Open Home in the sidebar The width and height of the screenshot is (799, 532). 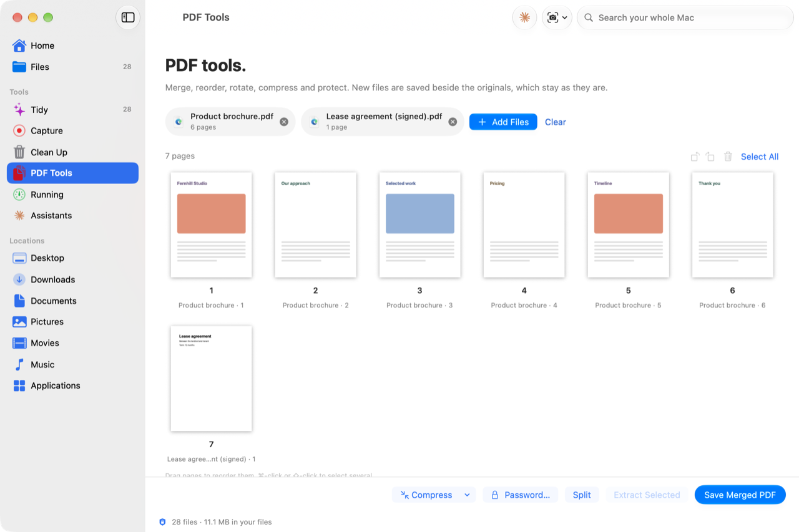coord(72,46)
